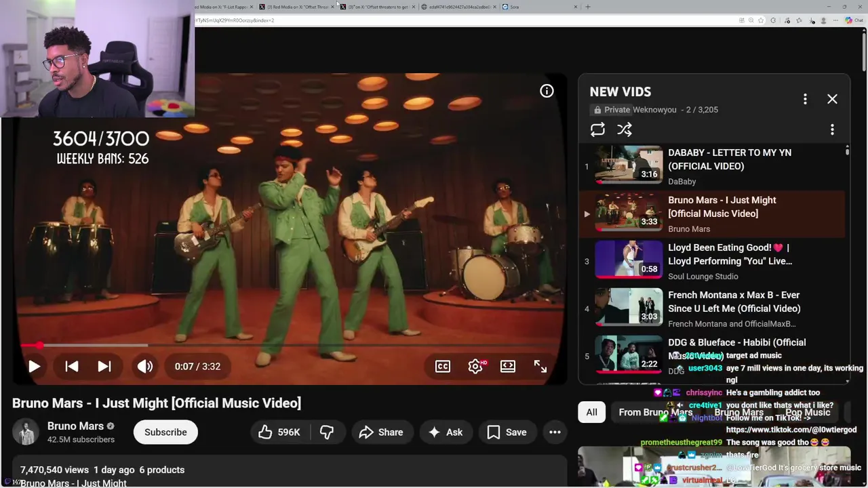Subscribe to Bruno Mars channel
The height and width of the screenshot is (488, 868).
(x=165, y=432)
